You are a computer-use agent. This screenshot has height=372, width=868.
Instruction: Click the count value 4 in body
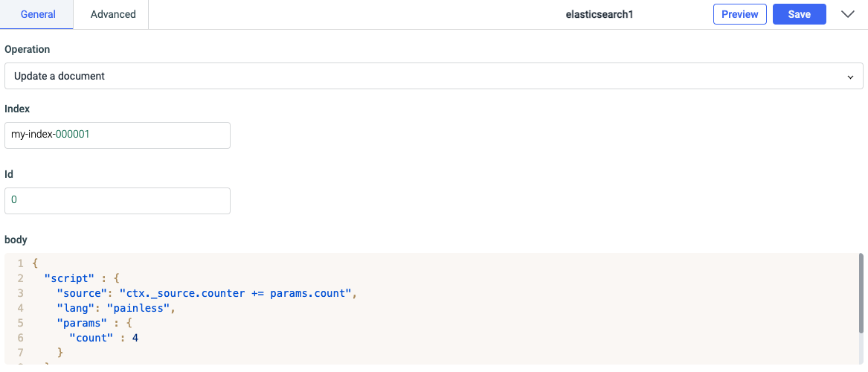[x=135, y=338]
